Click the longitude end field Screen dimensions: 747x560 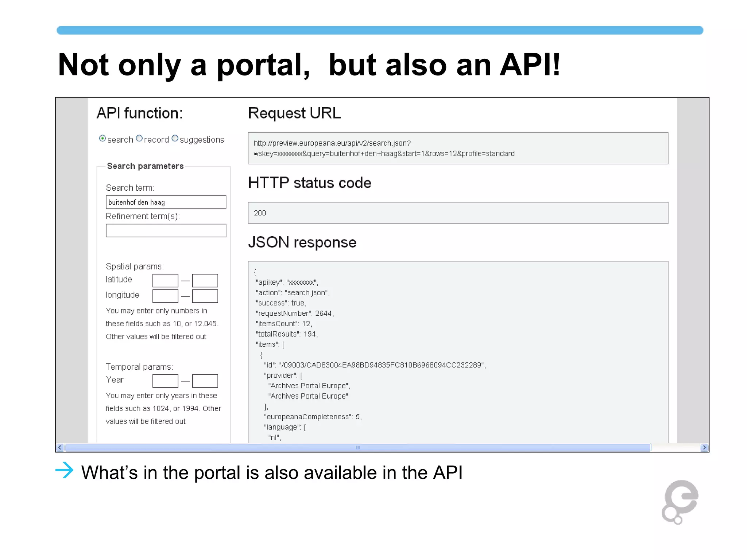tap(205, 296)
